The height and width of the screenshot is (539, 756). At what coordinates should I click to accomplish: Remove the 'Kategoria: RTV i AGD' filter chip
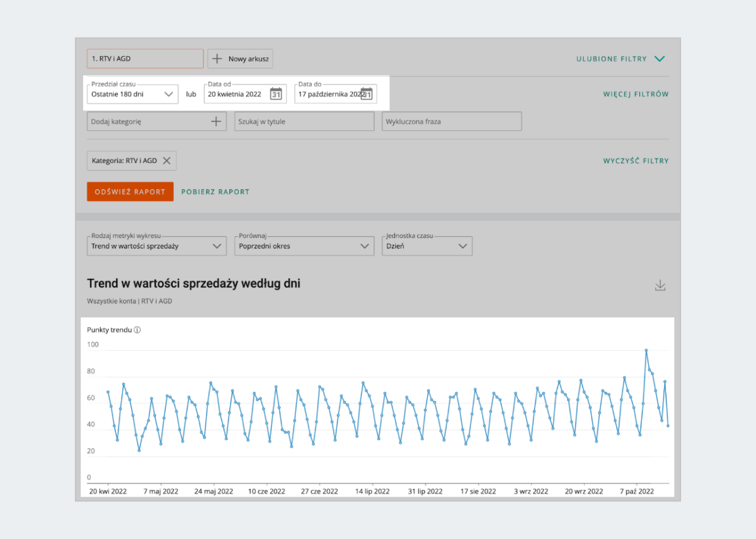(167, 161)
